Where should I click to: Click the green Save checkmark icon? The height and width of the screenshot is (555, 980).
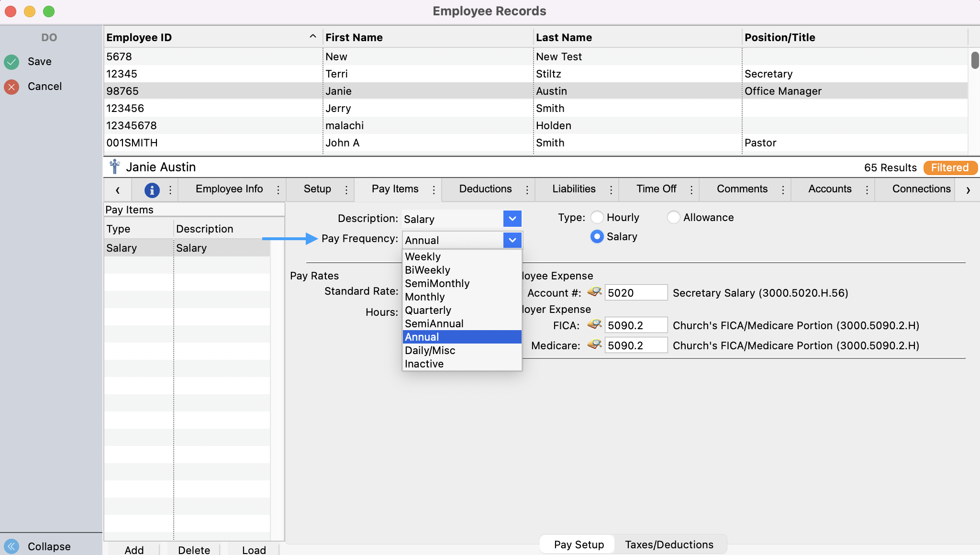(11, 62)
